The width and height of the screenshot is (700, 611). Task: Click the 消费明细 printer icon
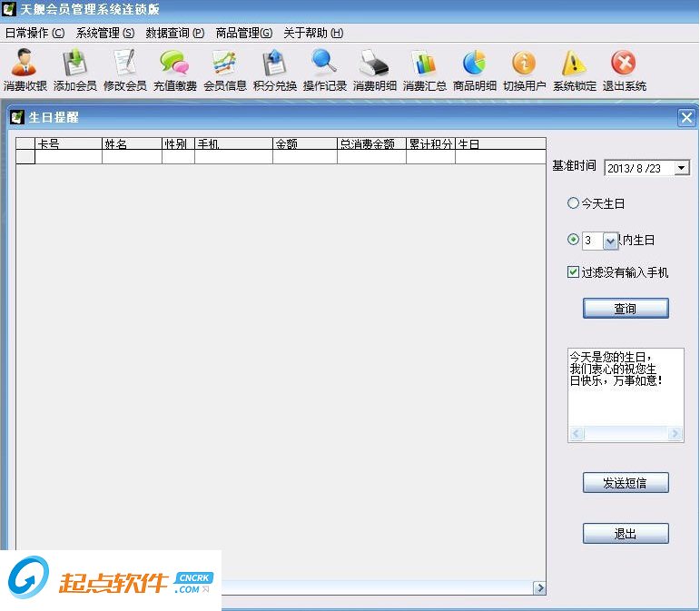[x=375, y=70]
